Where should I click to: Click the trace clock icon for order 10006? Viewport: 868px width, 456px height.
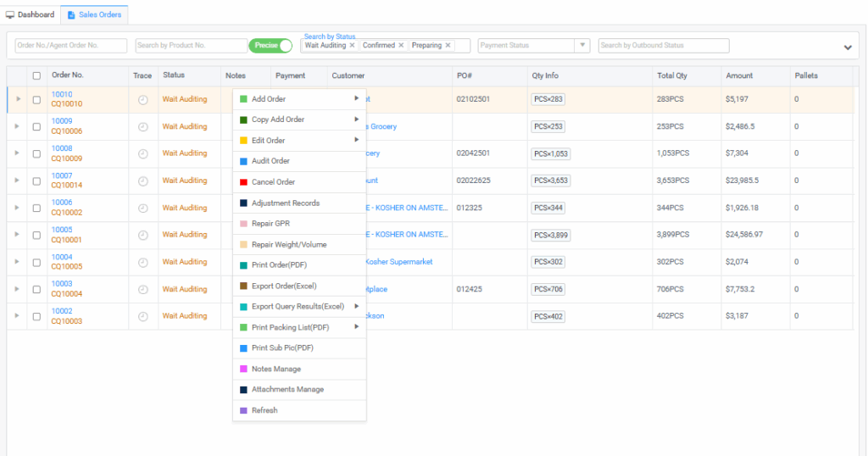pyautogui.click(x=142, y=208)
